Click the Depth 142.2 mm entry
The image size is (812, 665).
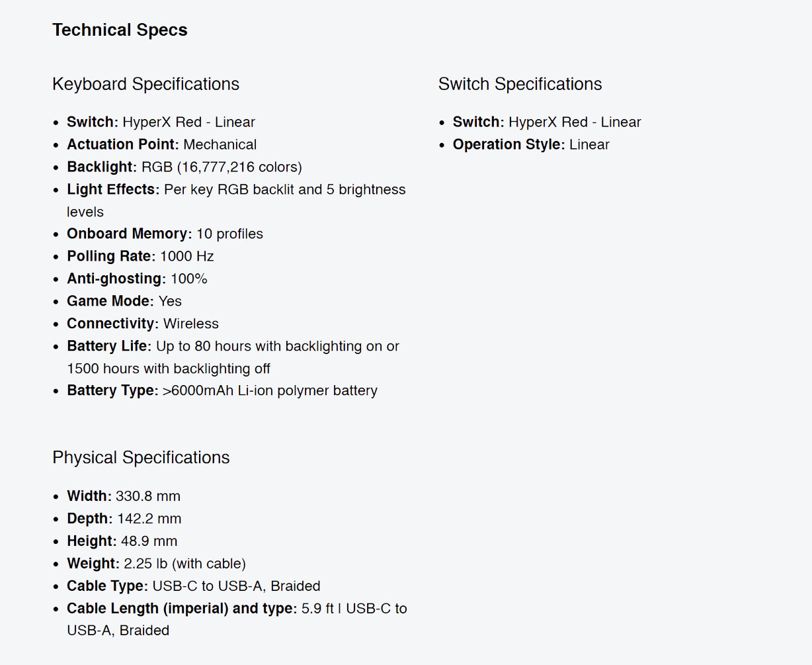pos(124,519)
